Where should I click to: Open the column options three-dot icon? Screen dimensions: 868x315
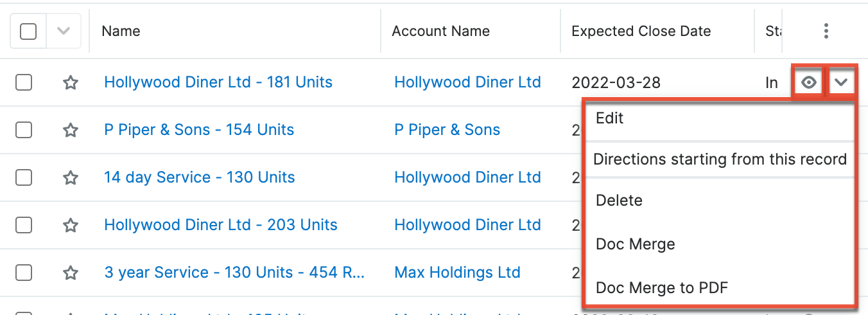coord(826,31)
